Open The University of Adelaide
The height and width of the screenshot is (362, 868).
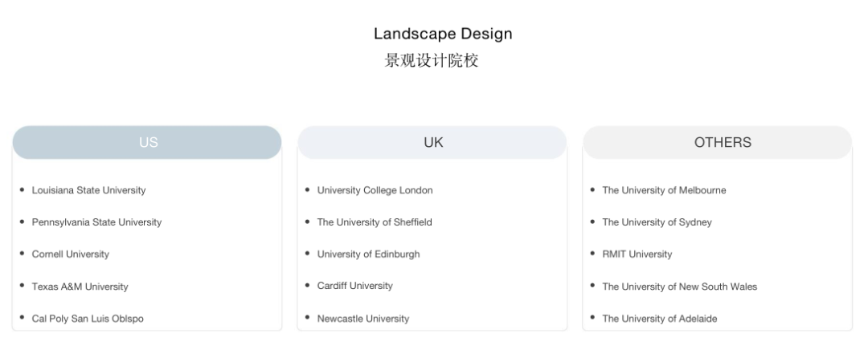tap(660, 319)
